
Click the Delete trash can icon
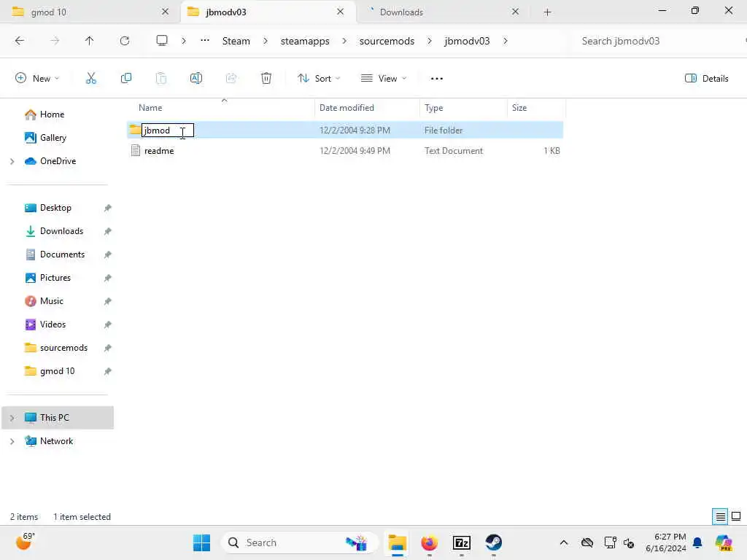click(x=266, y=78)
